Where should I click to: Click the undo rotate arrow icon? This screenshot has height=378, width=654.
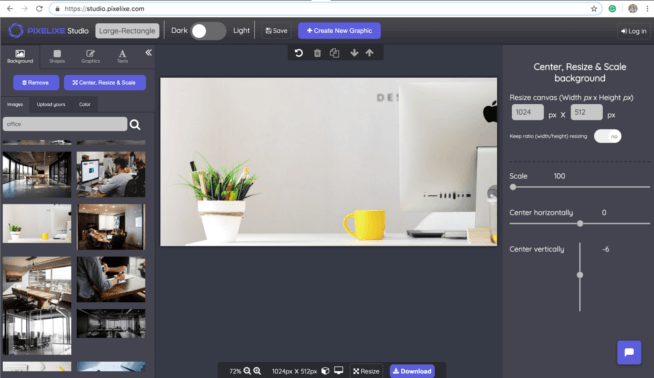point(299,53)
